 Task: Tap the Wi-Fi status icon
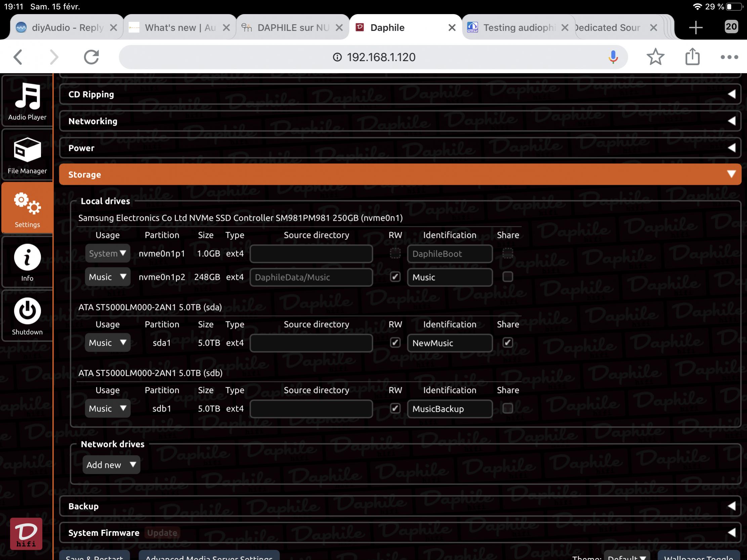click(x=697, y=6)
